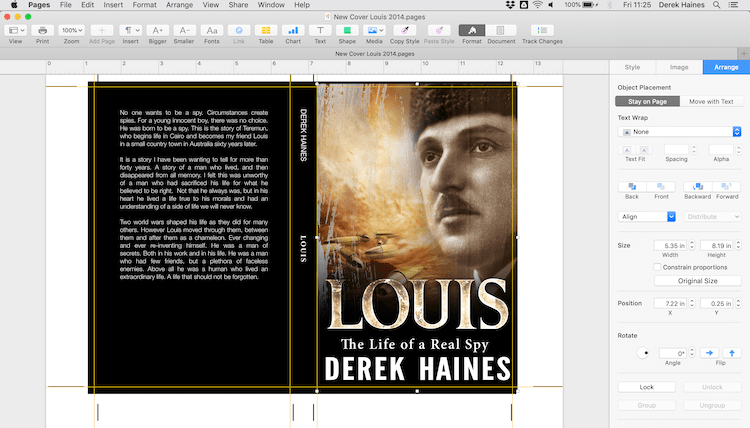Toggle the Format inspector button

[x=472, y=30]
